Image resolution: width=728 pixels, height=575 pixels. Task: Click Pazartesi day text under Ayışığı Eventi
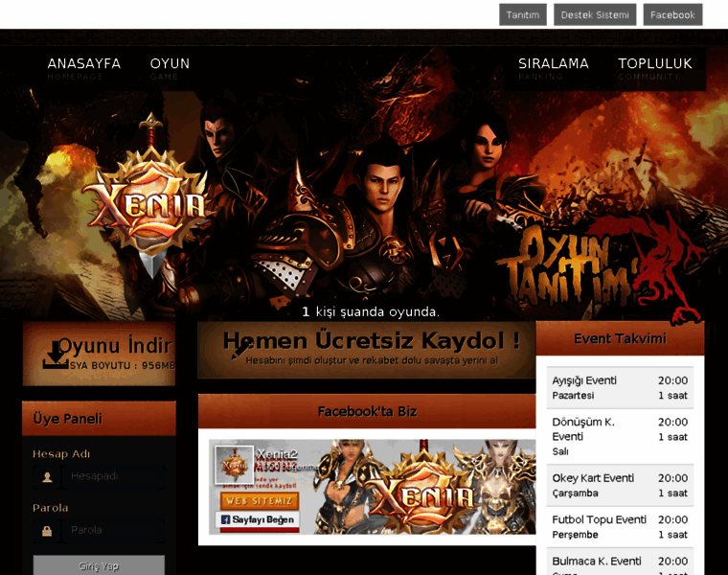pos(573,396)
